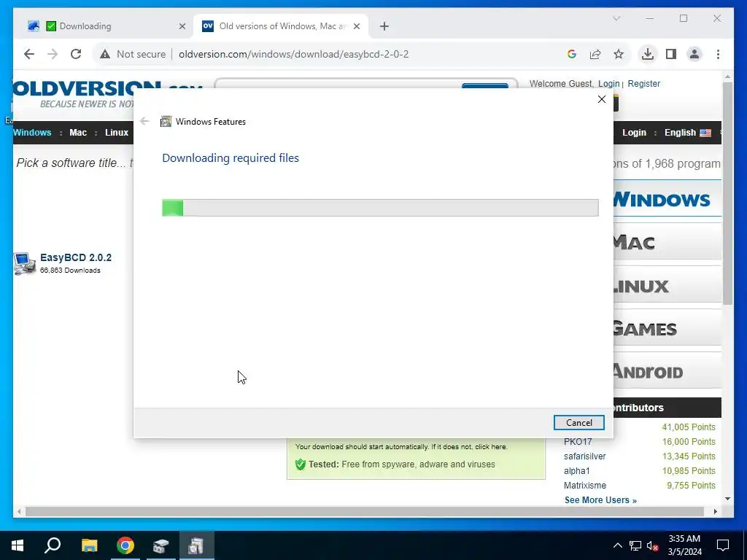Open the Mac nav item

pyautogui.click(x=78, y=133)
